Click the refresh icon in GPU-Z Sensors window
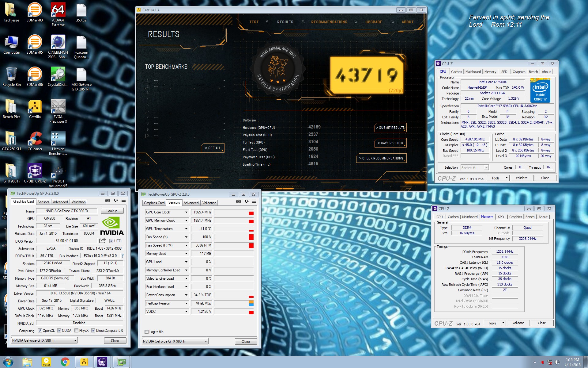 [247, 201]
